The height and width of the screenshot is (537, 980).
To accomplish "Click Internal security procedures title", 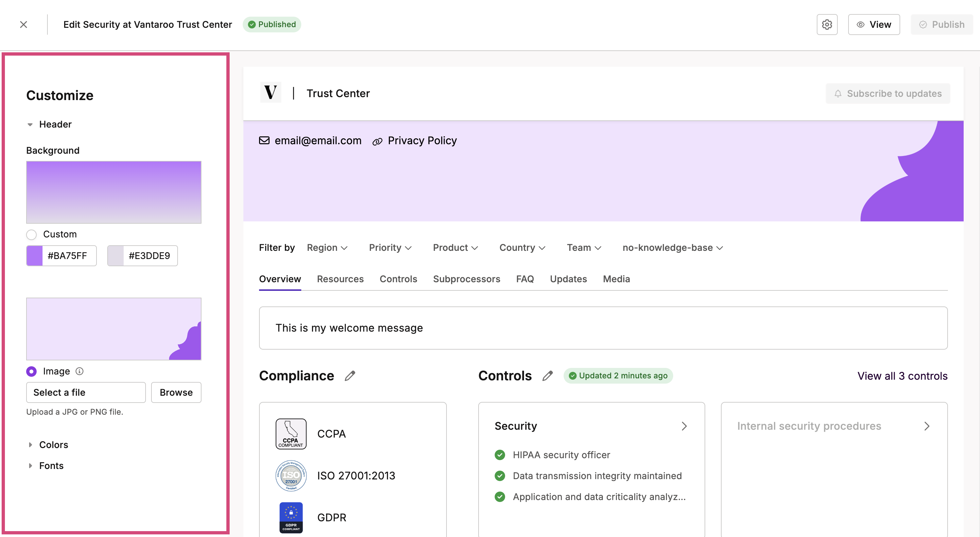I will coord(809,426).
